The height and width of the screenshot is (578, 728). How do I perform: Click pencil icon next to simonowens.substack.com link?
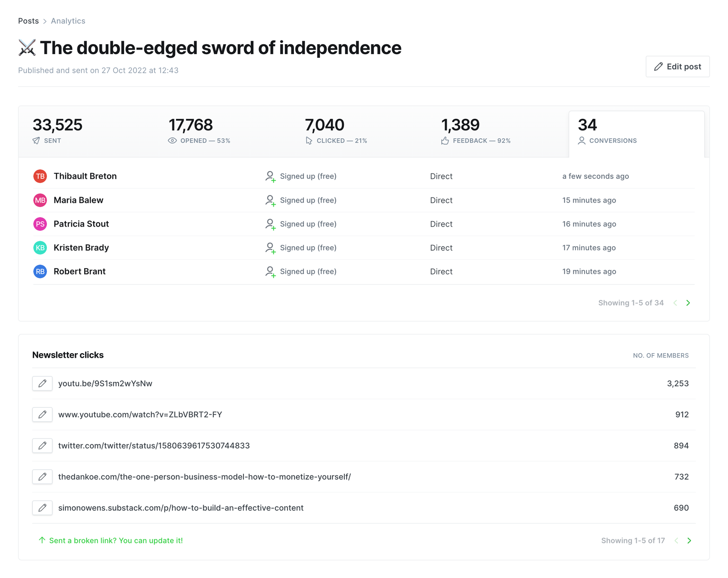[42, 508]
